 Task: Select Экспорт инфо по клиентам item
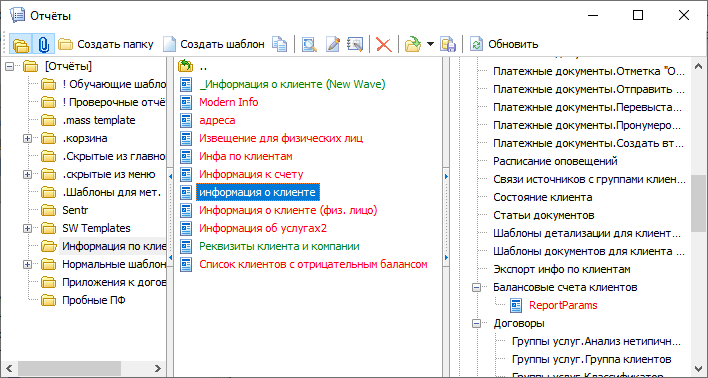(x=562, y=270)
